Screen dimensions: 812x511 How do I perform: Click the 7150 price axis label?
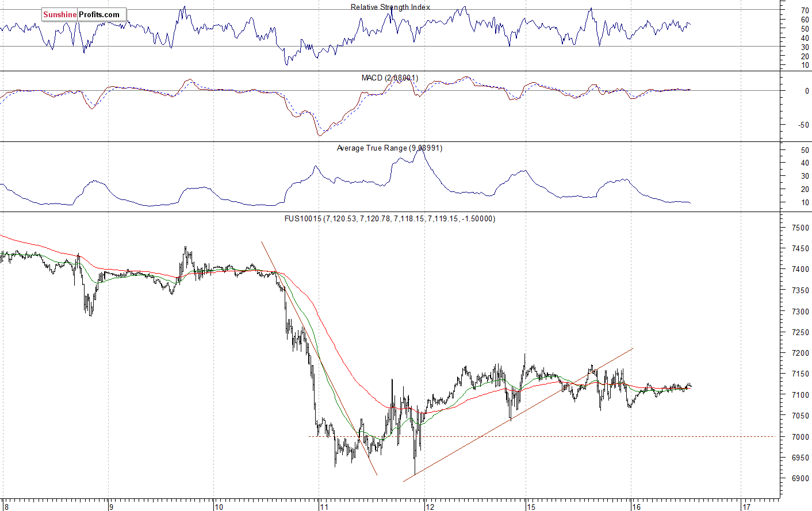pyautogui.click(x=800, y=374)
